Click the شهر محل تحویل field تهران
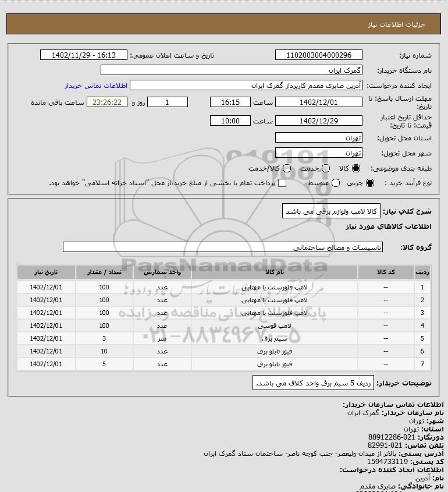Screen dimensions: 448x492 coord(318,153)
